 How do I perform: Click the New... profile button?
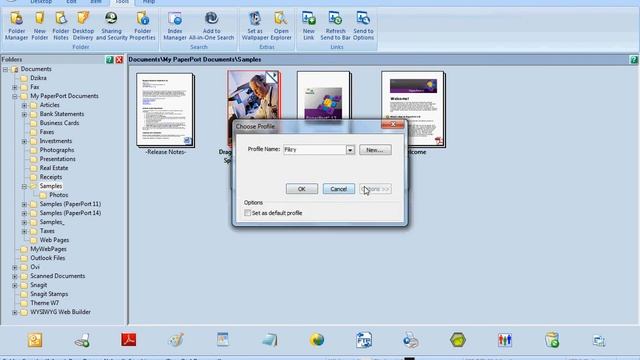click(375, 150)
